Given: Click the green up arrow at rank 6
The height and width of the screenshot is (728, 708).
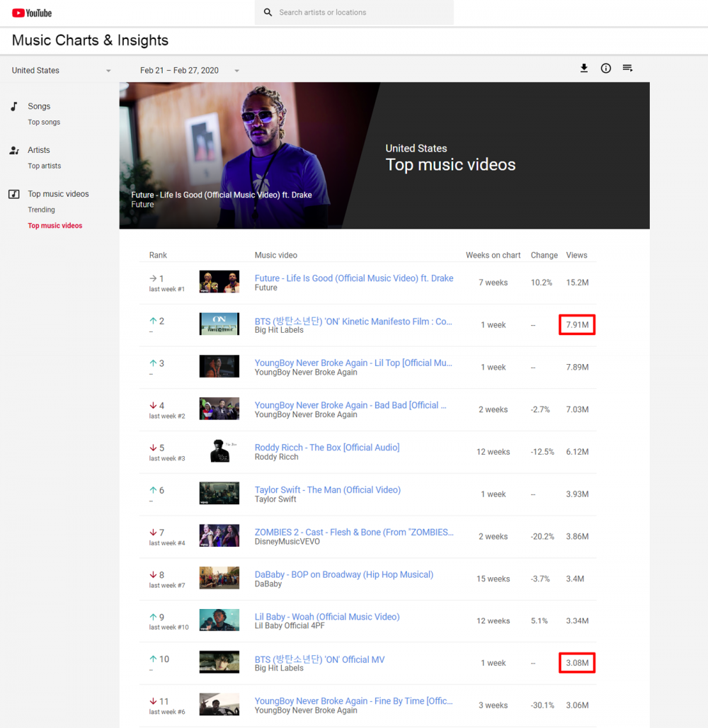Looking at the screenshot, I should pos(153,490).
